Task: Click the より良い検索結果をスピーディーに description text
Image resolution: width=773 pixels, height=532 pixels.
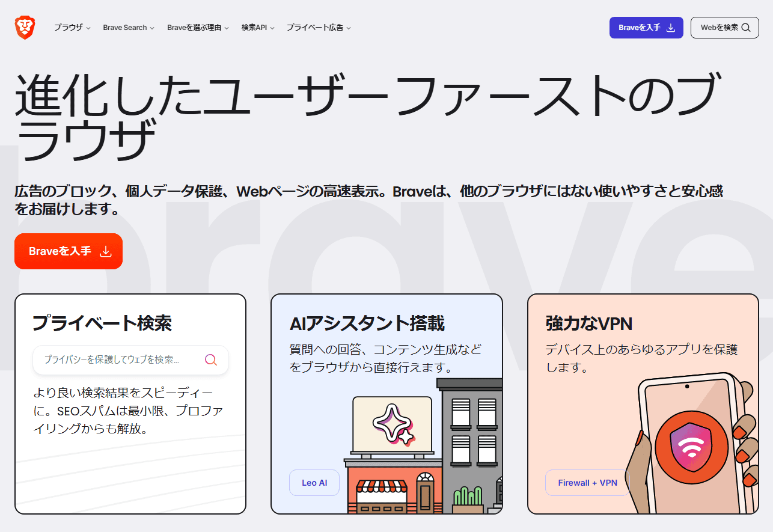Action: [128, 411]
